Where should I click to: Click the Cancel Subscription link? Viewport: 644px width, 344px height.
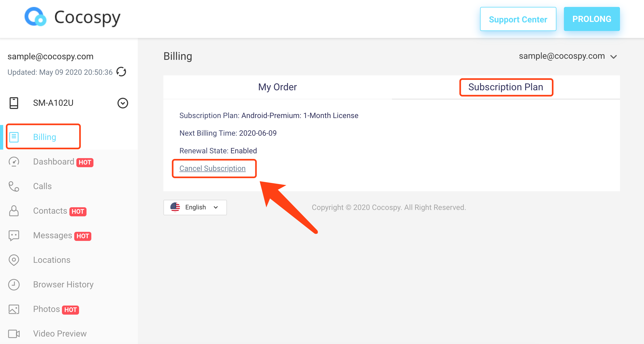click(x=213, y=168)
